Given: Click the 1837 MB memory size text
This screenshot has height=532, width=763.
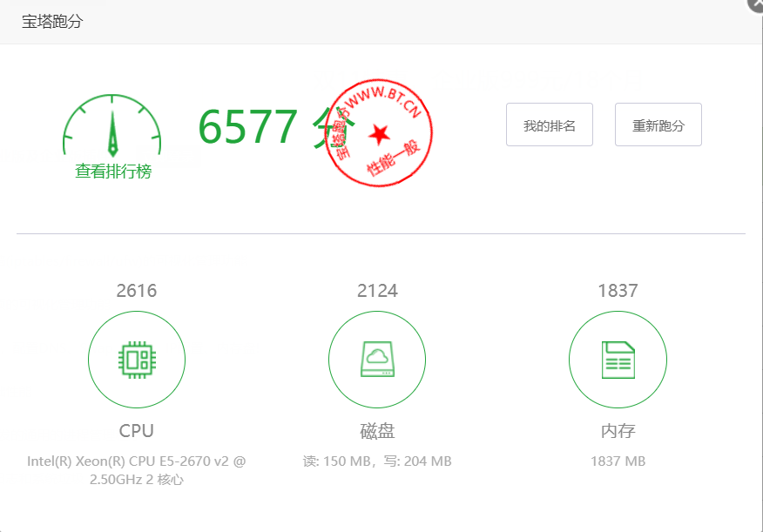Looking at the screenshot, I should tap(618, 461).
